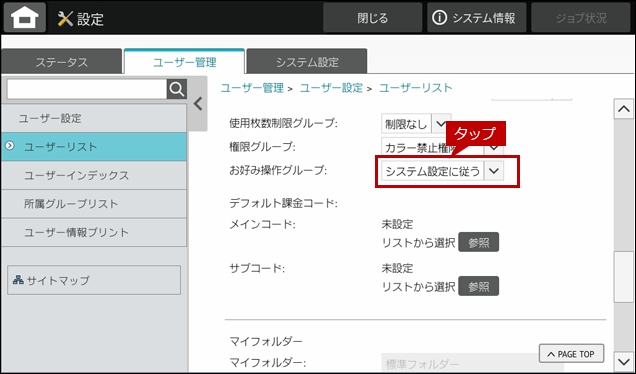The image size is (636, 374).
Task: Open ジョブ状況 button
Action: (581, 18)
